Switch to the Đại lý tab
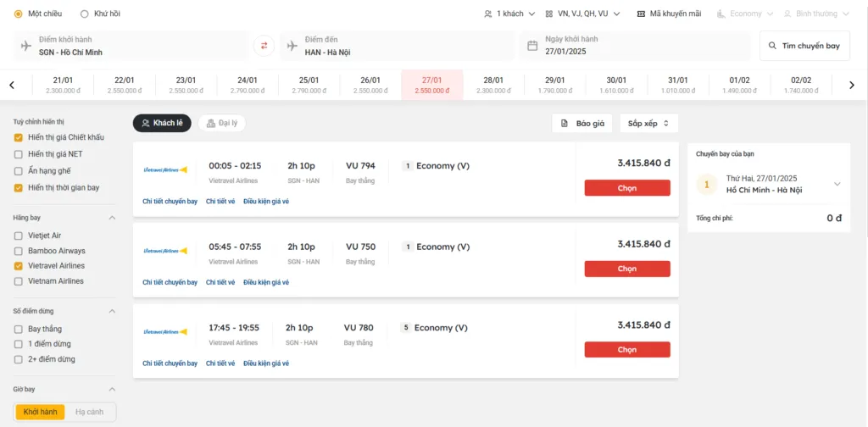The width and height of the screenshot is (868, 427). tap(221, 123)
